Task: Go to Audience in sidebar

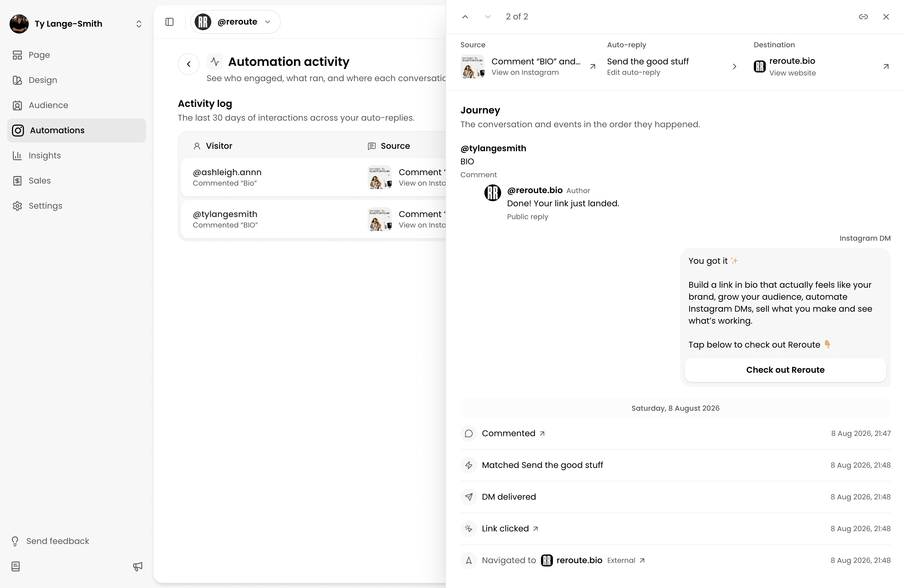Action: coord(76,105)
